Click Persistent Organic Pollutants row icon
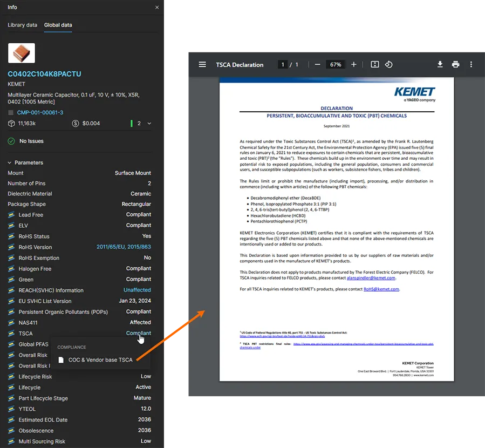The image size is (485, 448). pos(11,312)
